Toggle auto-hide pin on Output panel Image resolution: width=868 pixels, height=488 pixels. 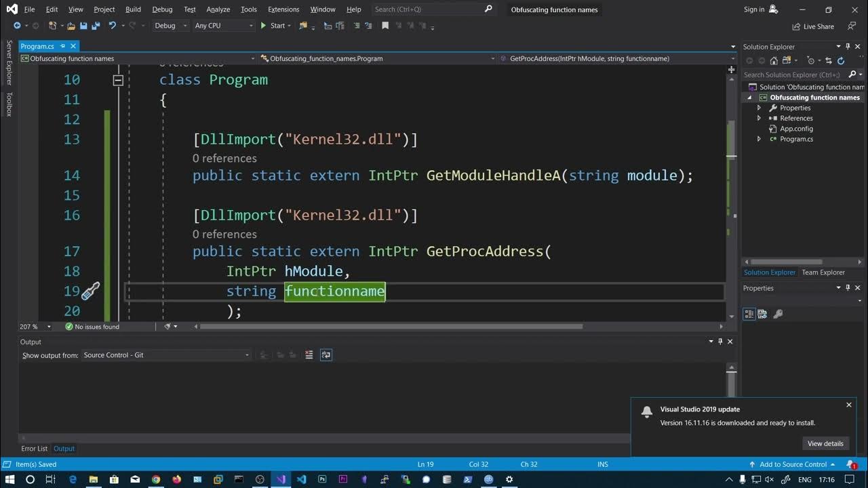[x=720, y=342]
